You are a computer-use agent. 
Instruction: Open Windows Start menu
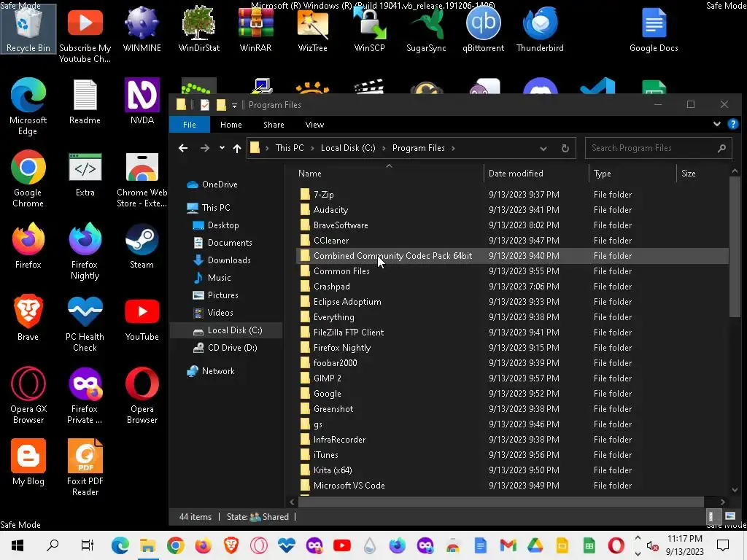tap(18, 545)
